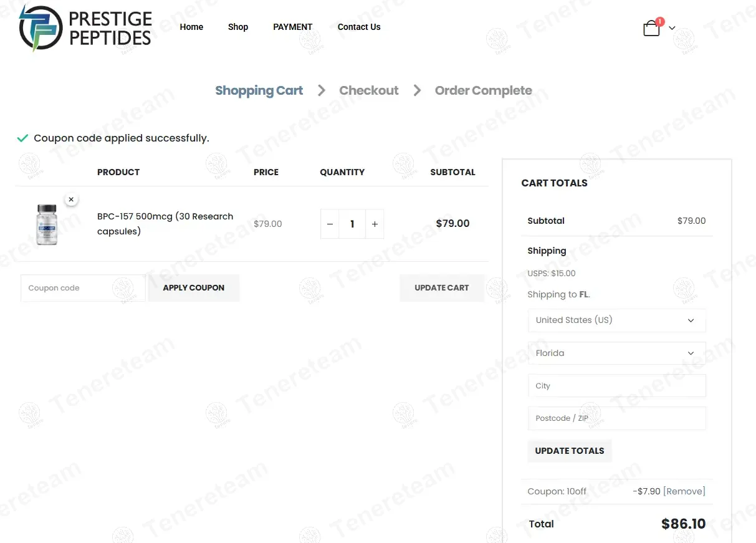The width and height of the screenshot is (756, 543).
Task: Open the PAYMENT menu item
Action: (x=292, y=27)
